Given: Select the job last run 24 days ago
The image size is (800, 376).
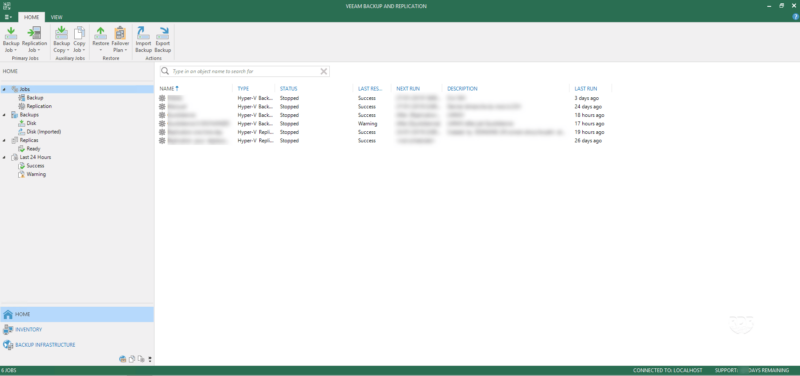Looking at the screenshot, I should (385, 107).
